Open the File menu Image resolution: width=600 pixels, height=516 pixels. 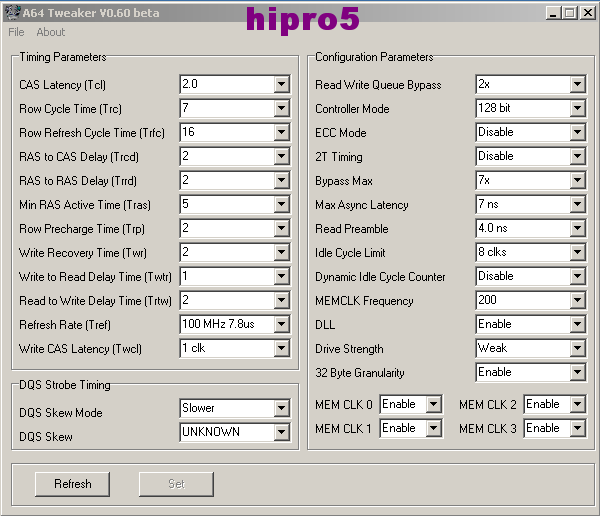16,32
